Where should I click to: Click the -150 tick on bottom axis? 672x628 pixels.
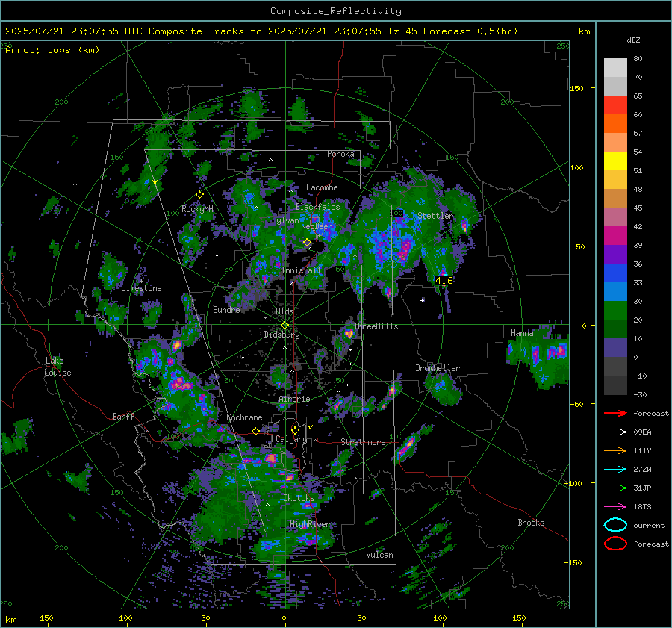click(44, 618)
